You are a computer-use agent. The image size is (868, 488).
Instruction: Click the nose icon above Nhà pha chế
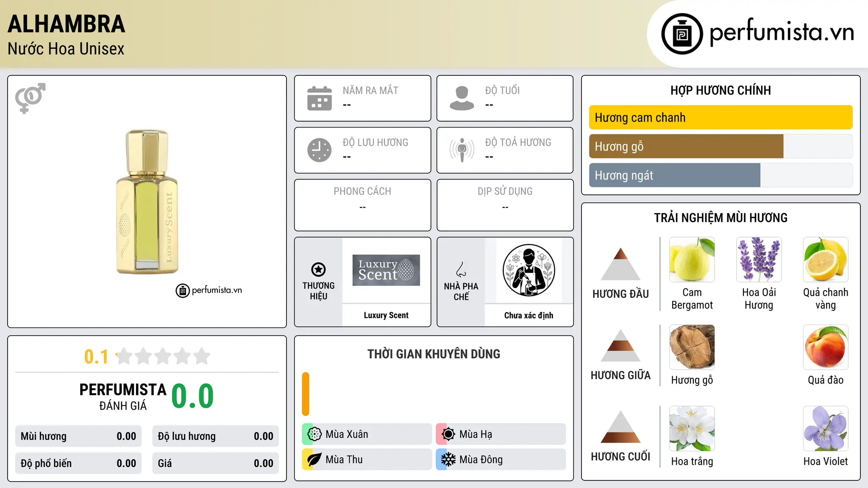[461, 269]
